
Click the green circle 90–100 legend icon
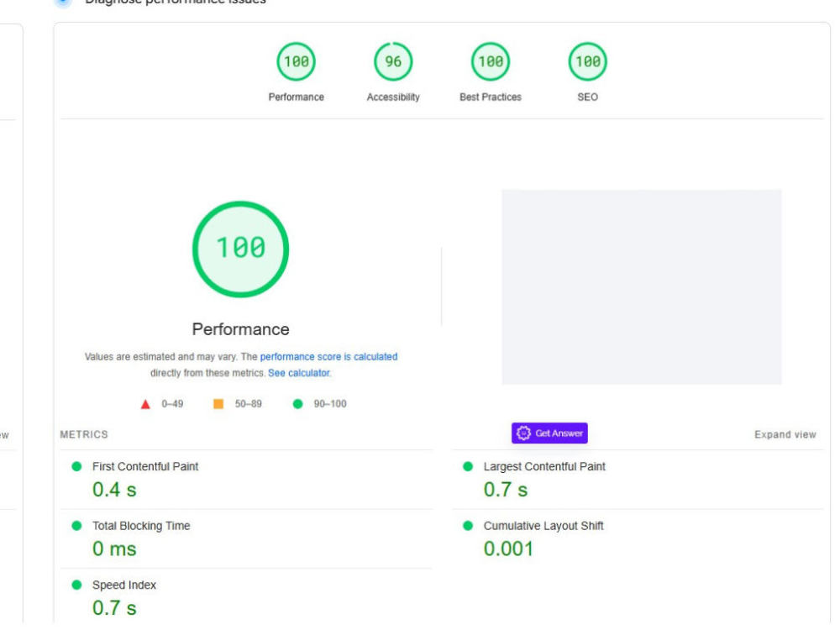point(298,404)
